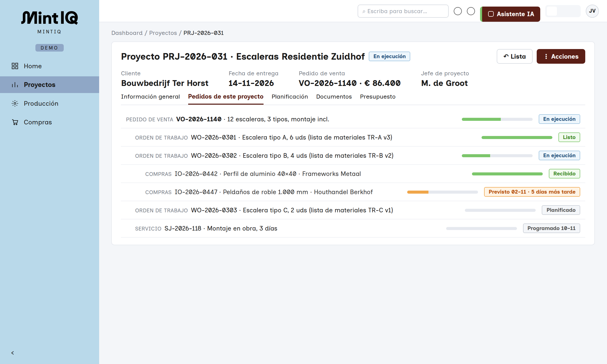
Task: Open the JV user avatar
Action: pos(592,11)
